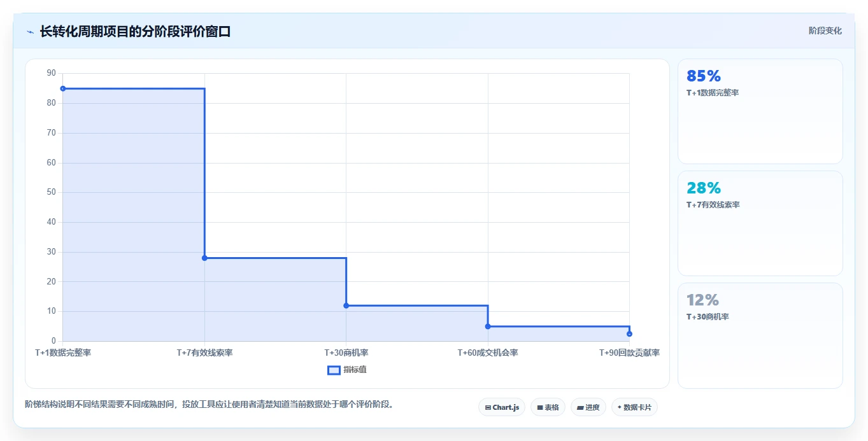Click the T+7有效线索率 data point at 28
The image size is (868, 441).
pos(204,258)
